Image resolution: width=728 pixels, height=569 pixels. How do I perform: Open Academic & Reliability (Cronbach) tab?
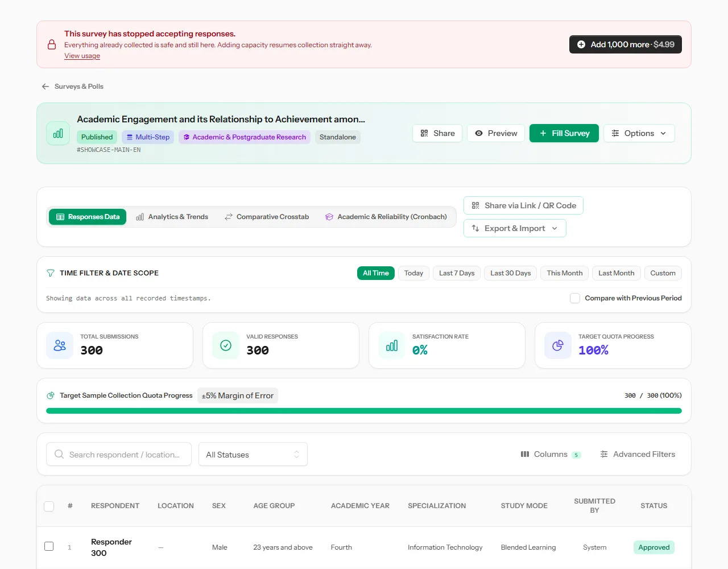pos(386,217)
